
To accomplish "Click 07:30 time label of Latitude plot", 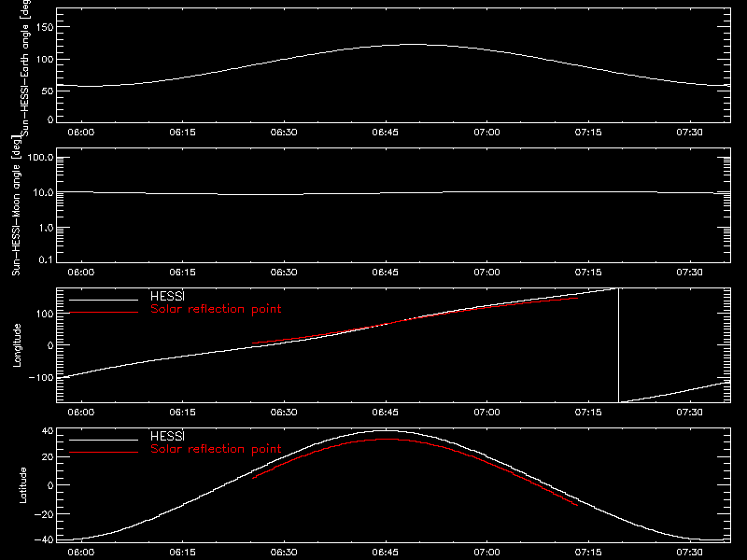I will pos(690,553).
